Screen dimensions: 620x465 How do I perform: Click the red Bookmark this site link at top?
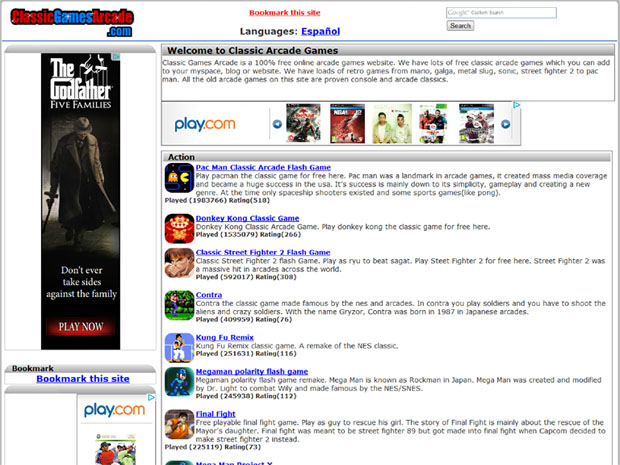click(x=285, y=13)
